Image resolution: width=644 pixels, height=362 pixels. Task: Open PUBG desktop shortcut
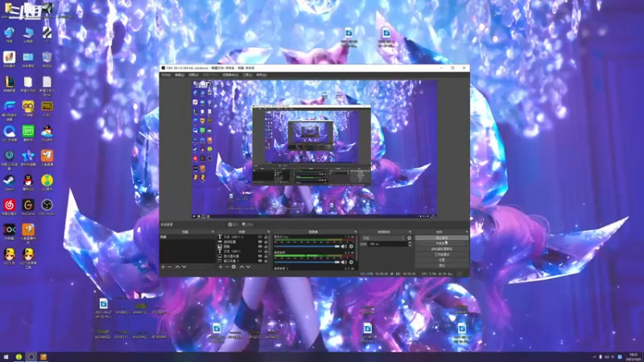47,109
